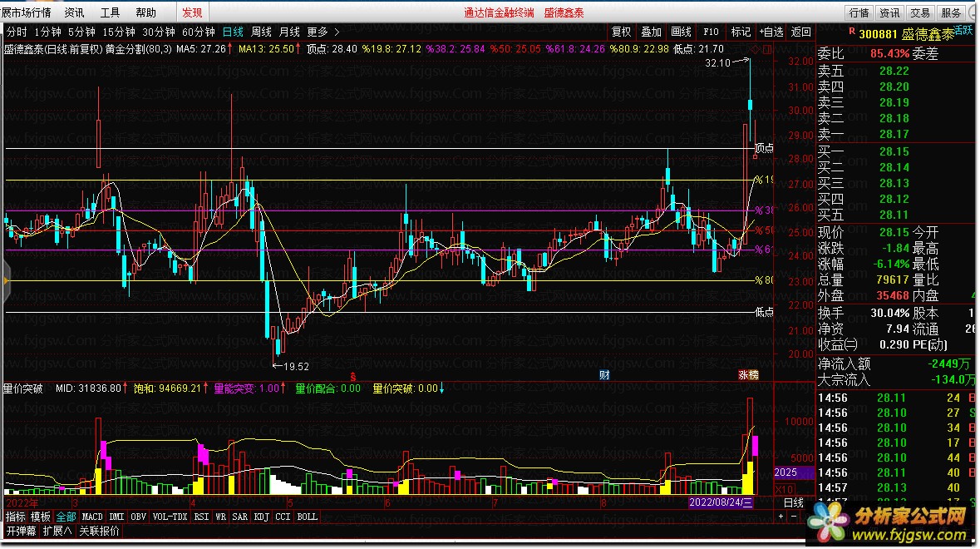Select the 5分钟 chart period
The height and width of the screenshot is (549, 980).
click(x=82, y=32)
